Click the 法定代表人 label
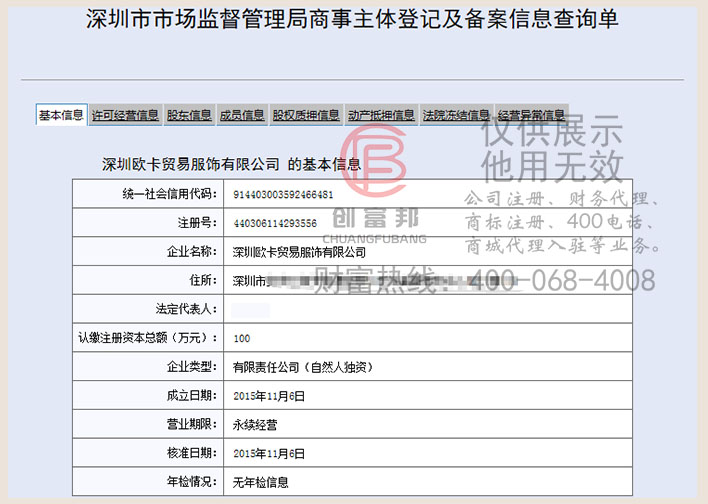The width and height of the screenshot is (708, 504). (x=186, y=309)
